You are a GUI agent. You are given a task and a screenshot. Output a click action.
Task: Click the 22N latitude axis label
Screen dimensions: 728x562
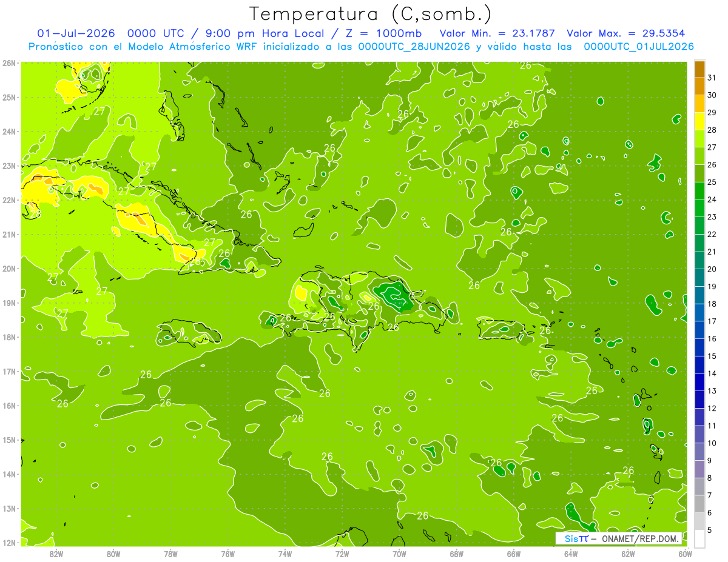(10, 200)
